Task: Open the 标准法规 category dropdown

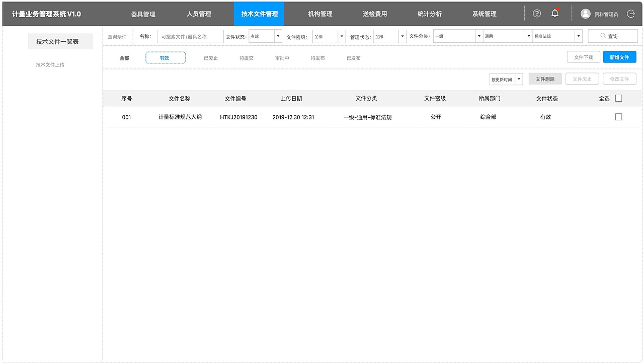Action: point(557,36)
